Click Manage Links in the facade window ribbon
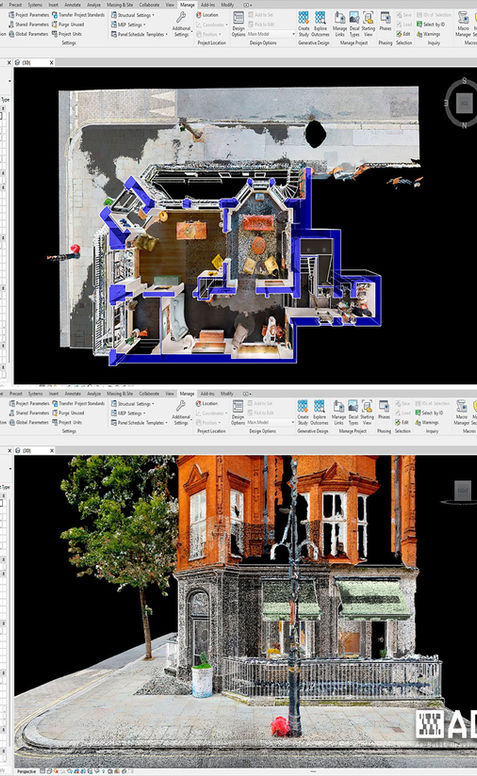477x776 pixels. click(x=338, y=413)
